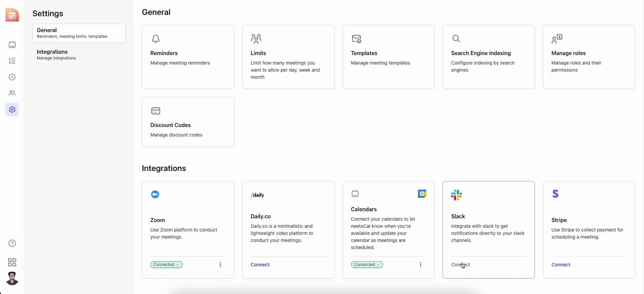Image resolution: width=644 pixels, height=294 pixels.
Task: Connect the Slack integration
Action: coord(461,265)
